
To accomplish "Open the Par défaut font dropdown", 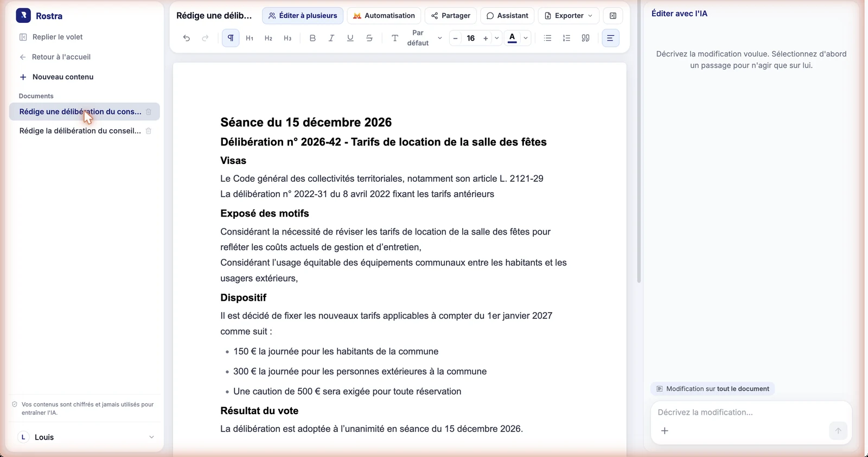I will 424,38.
